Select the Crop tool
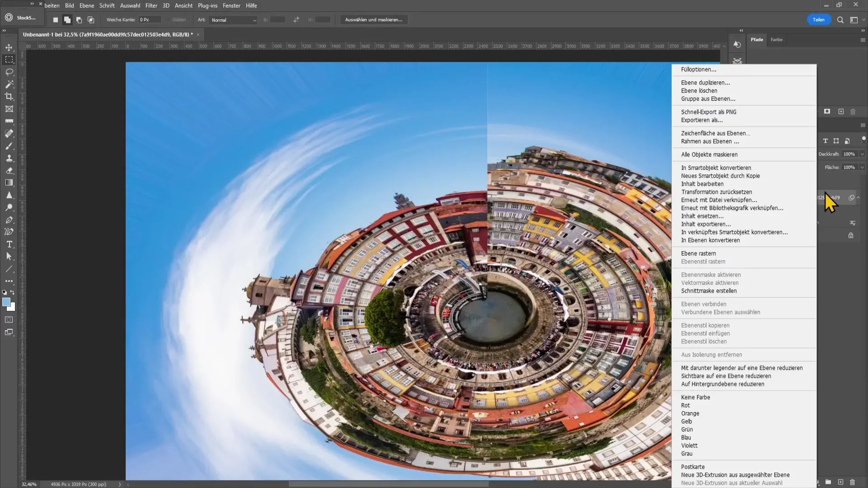The image size is (868, 488). [9, 97]
